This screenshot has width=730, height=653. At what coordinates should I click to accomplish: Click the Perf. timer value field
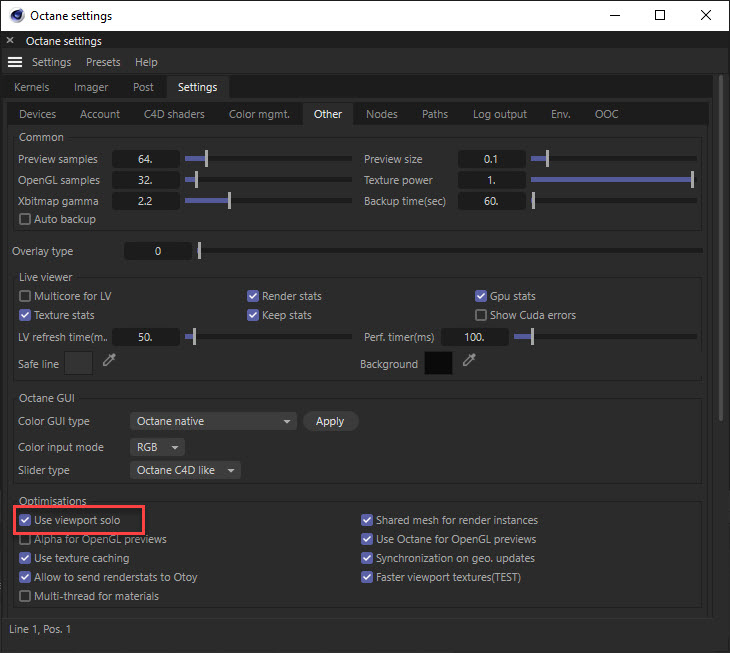475,337
